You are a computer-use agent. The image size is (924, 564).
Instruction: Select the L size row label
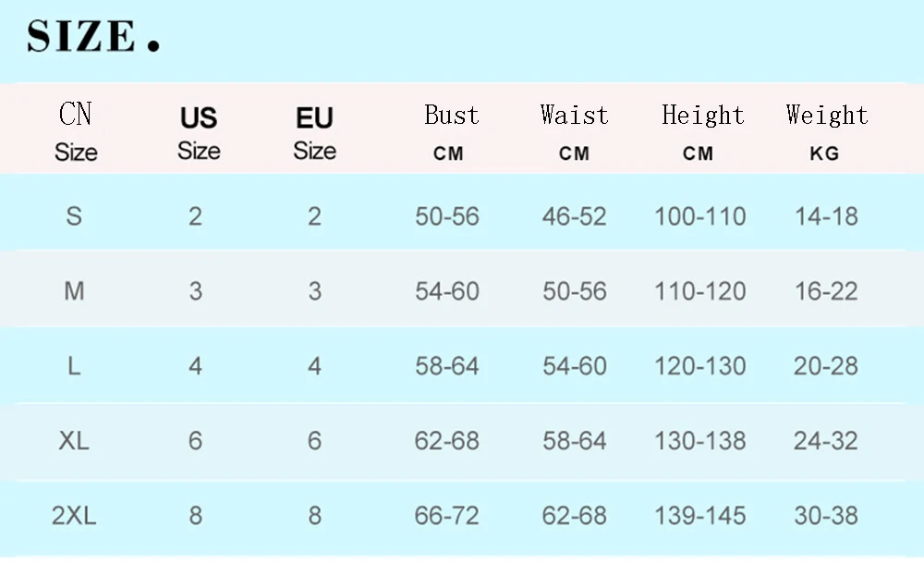74,366
